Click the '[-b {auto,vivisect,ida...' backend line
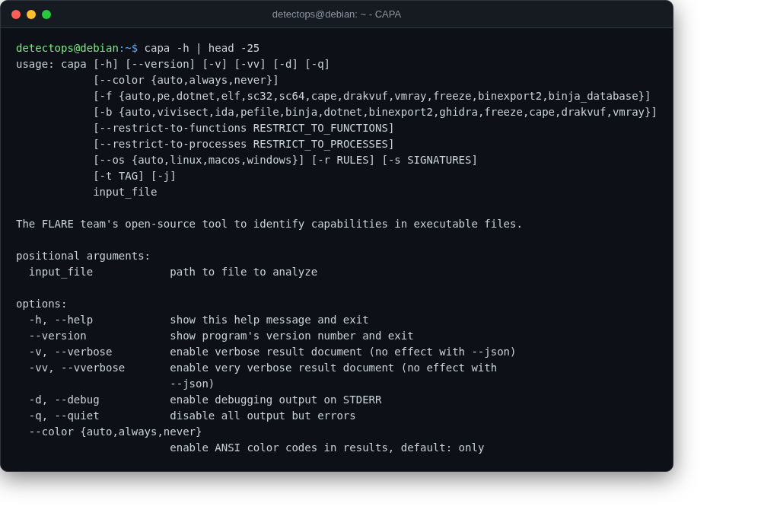 point(375,112)
